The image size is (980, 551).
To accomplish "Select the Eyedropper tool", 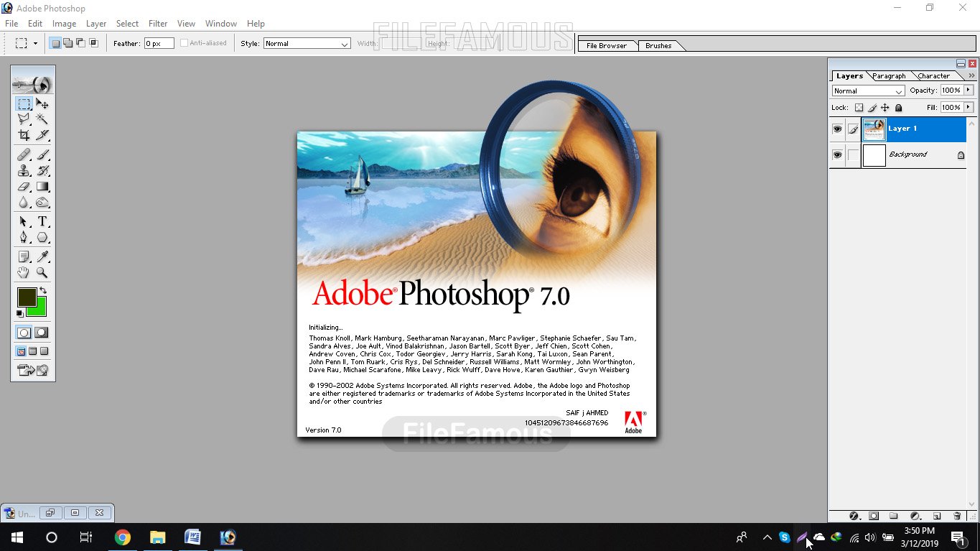I will (x=42, y=256).
